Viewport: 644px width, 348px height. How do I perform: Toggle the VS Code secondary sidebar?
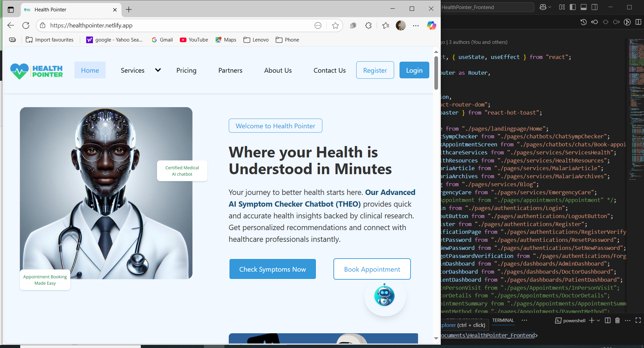coord(595,7)
